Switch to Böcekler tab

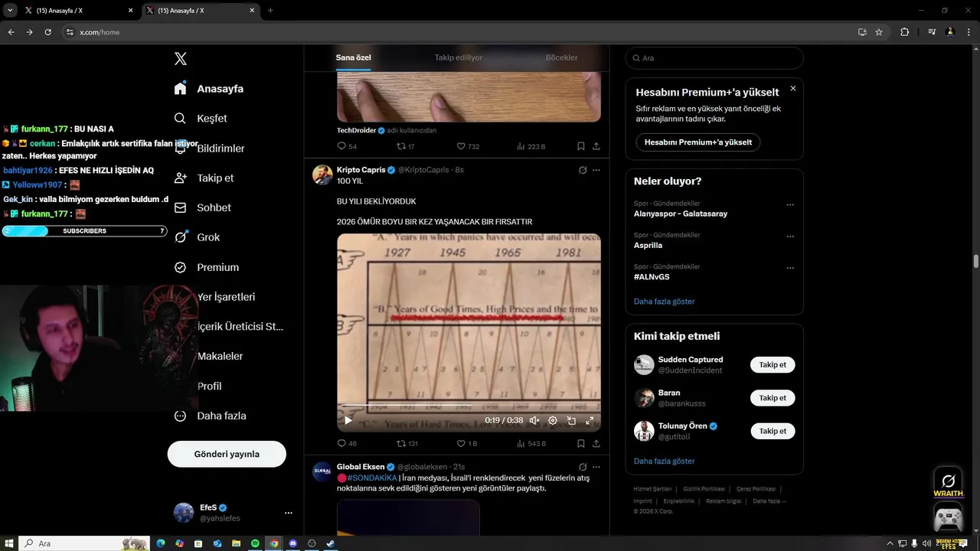coord(561,58)
